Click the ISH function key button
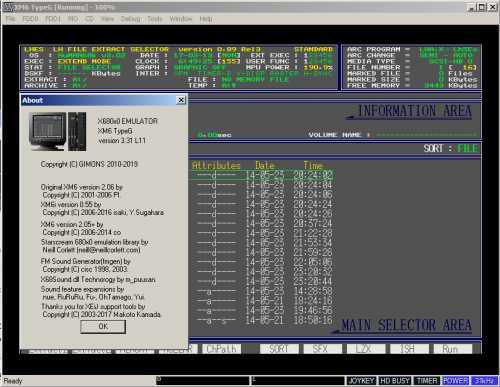This screenshot has width=500, height=387. point(409,349)
